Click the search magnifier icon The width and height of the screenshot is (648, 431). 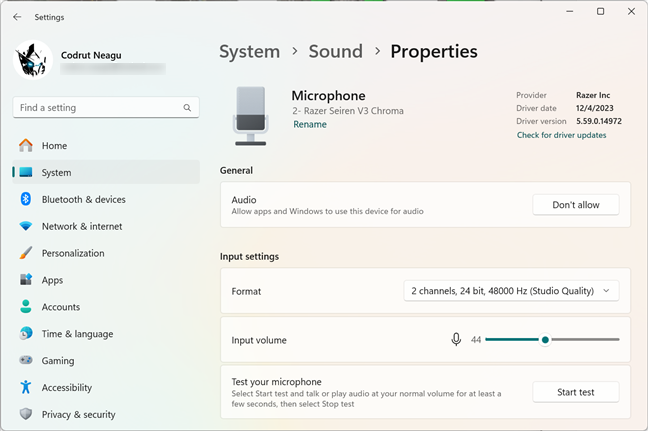click(x=187, y=108)
